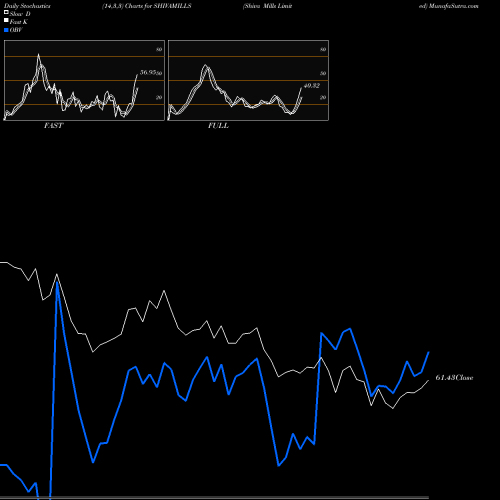The height and width of the screenshot is (500, 500).
Task: Click the Slow D legend swatch
Action: (6, 12)
